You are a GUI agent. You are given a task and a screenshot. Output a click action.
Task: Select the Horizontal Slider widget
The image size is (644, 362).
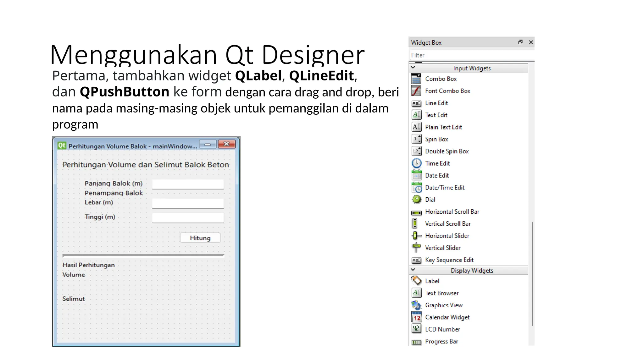[x=447, y=236]
